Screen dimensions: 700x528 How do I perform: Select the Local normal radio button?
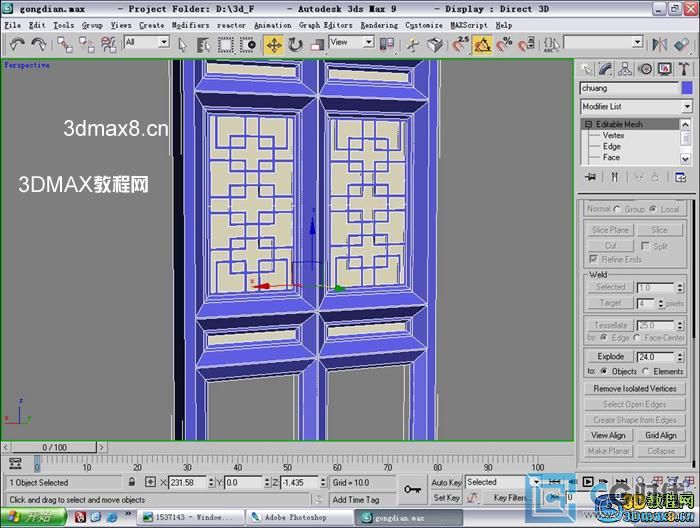tap(653, 209)
